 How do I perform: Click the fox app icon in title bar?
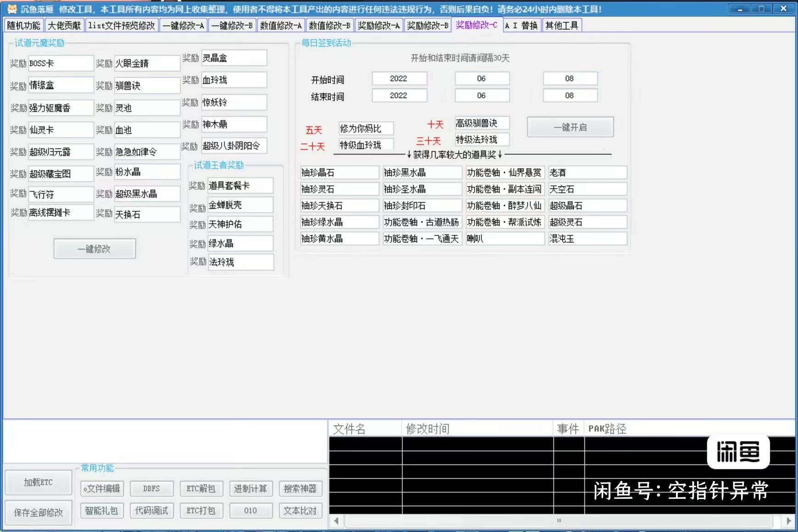click(11, 9)
